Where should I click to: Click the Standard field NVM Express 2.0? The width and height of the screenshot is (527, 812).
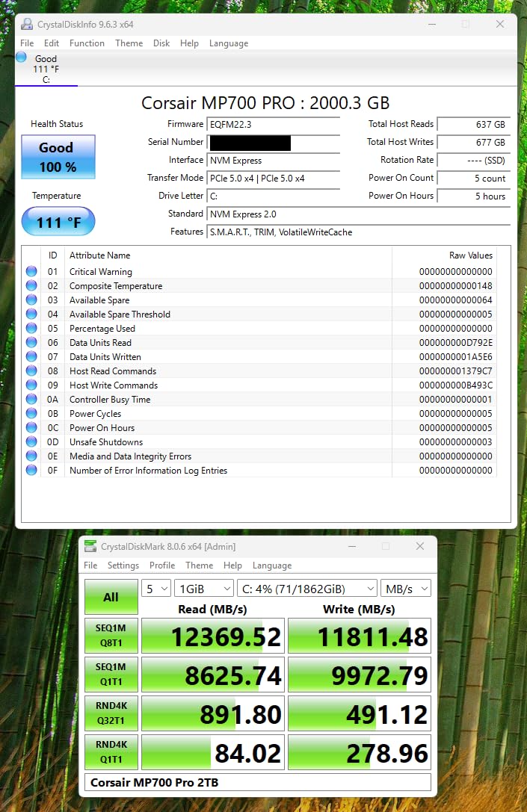coord(359,214)
